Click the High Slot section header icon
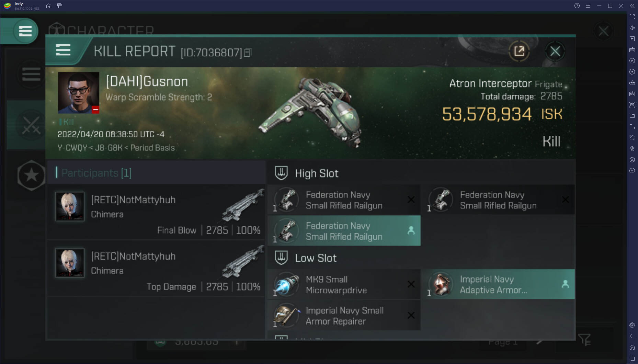The width and height of the screenshot is (638, 364). click(281, 173)
